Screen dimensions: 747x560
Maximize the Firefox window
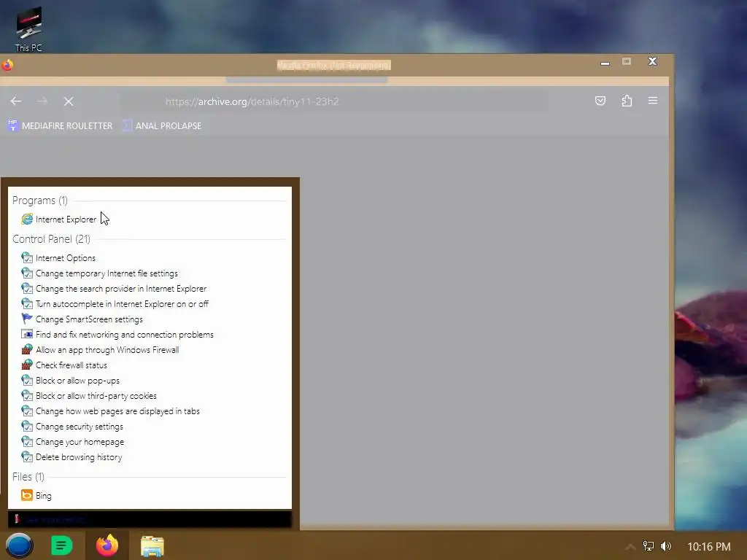[x=627, y=62]
